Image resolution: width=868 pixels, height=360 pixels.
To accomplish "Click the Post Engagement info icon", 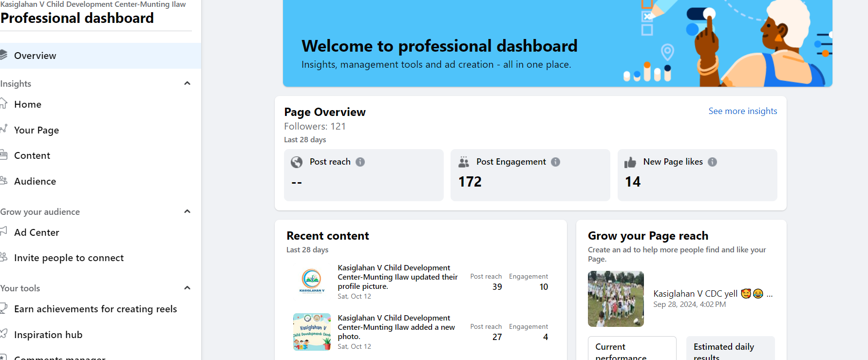I will point(555,162).
